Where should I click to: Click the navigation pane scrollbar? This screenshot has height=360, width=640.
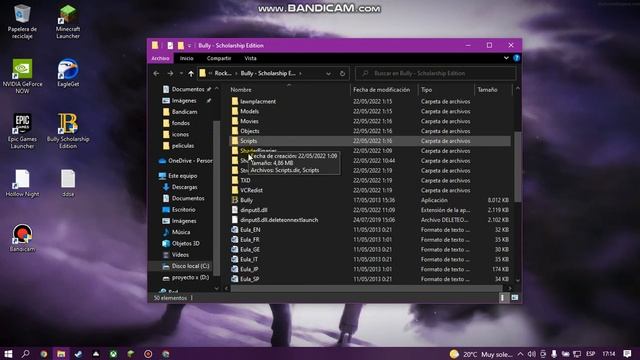click(x=216, y=198)
